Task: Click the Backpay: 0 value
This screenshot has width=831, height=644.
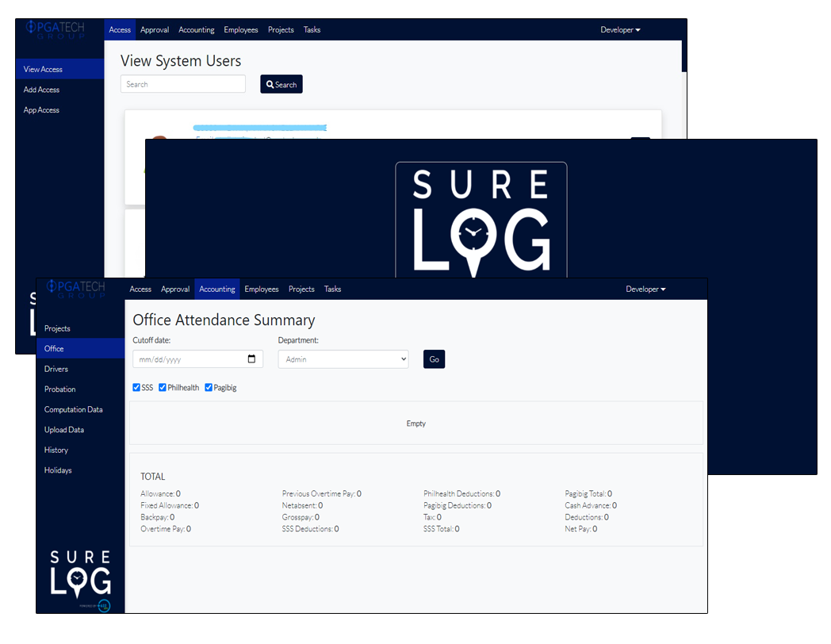Action: pyautogui.click(x=158, y=517)
